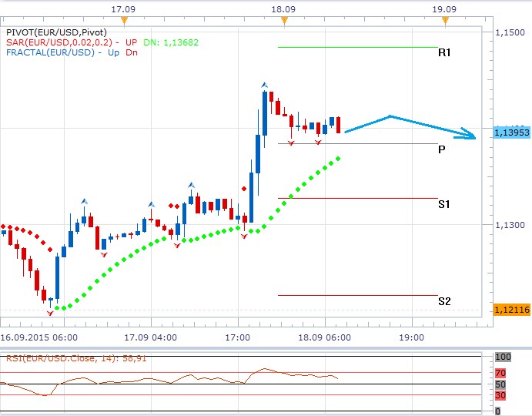This screenshot has width=532, height=416.
Task: Click the S2 support level label
Action: pyautogui.click(x=444, y=301)
